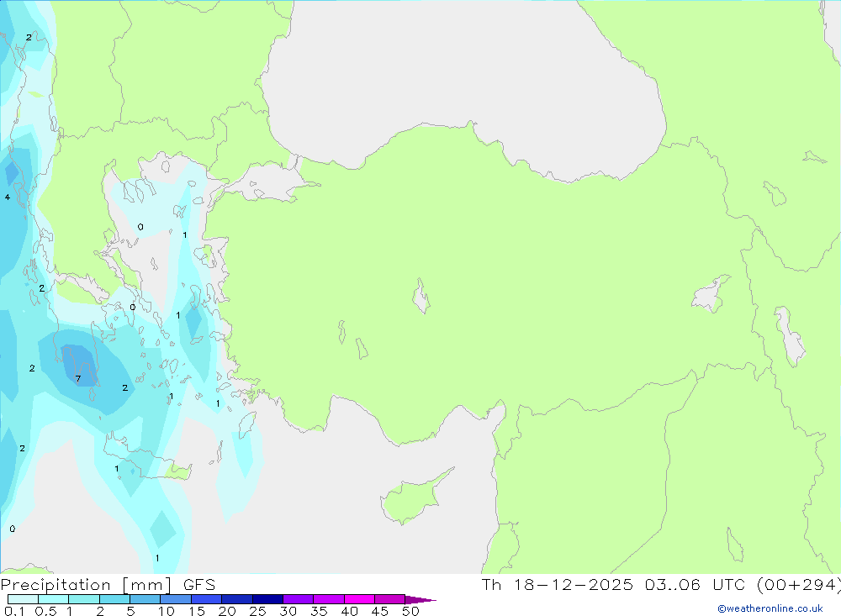Select the 15–20 mm legend swatch

point(207,599)
